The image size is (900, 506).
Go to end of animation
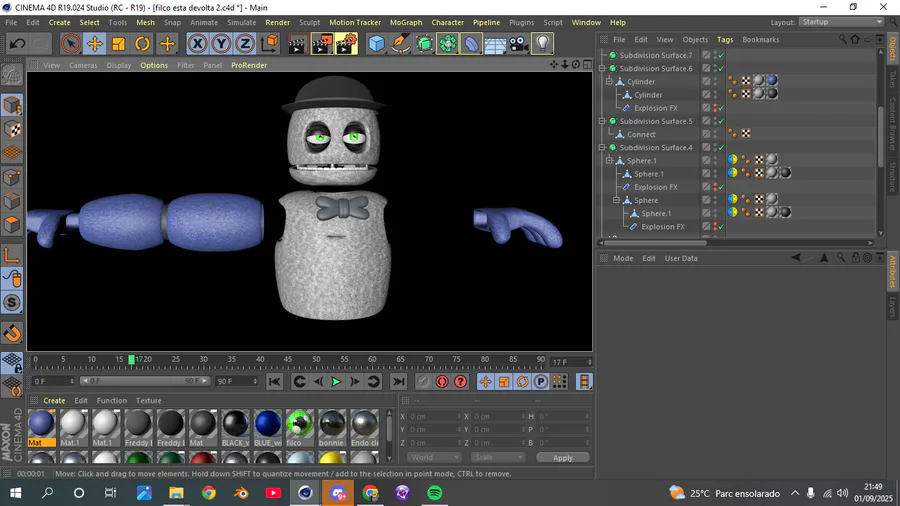pos(398,382)
